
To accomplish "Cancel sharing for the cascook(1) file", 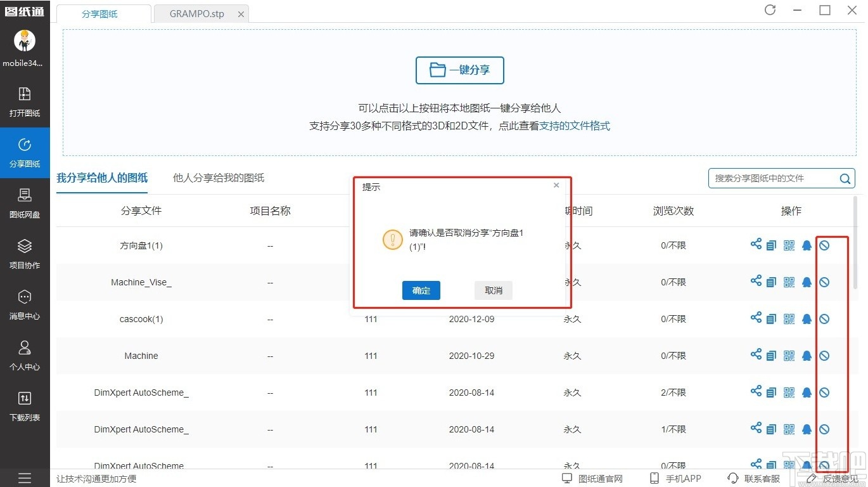I will (x=824, y=318).
